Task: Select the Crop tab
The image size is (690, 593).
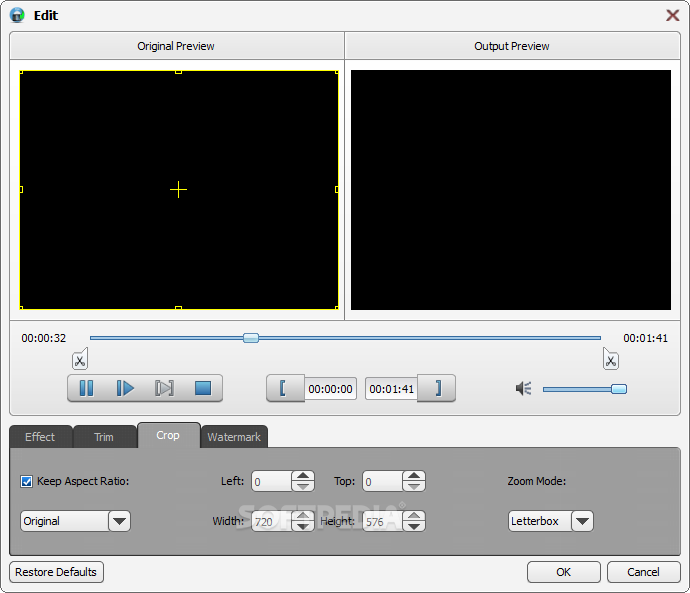Action: click(x=169, y=435)
